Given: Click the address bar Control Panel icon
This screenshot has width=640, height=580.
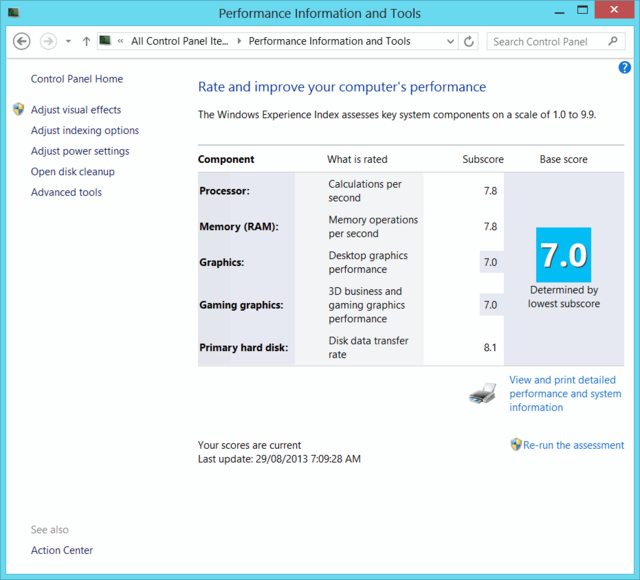Looking at the screenshot, I should tap(105, 40).
